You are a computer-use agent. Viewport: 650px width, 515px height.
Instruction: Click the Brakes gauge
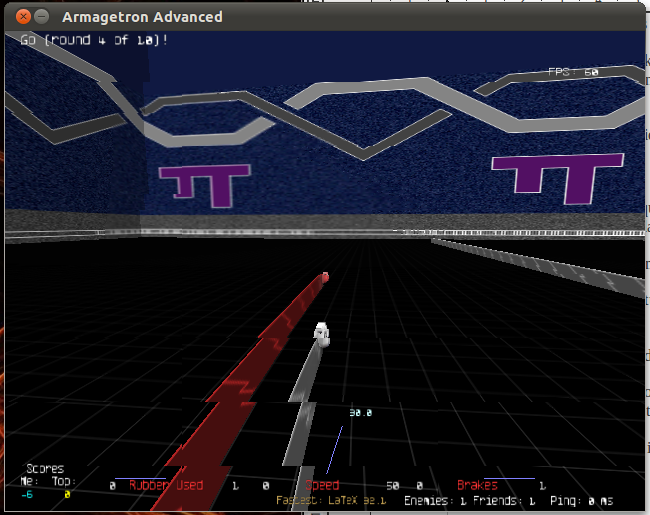[x=477, y=485]
